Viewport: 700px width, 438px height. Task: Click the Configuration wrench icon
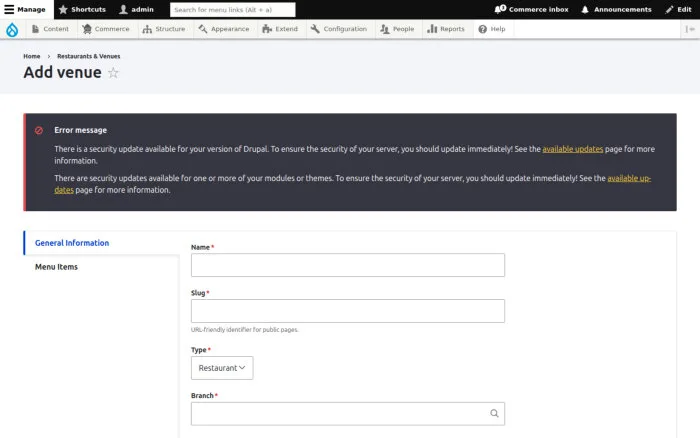315,29
